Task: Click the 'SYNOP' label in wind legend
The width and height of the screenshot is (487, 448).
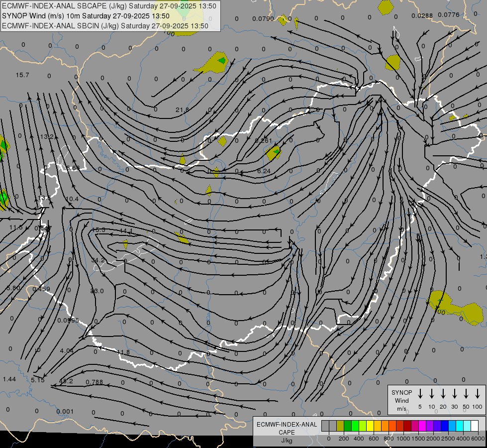Action: [x=401, y=392]
